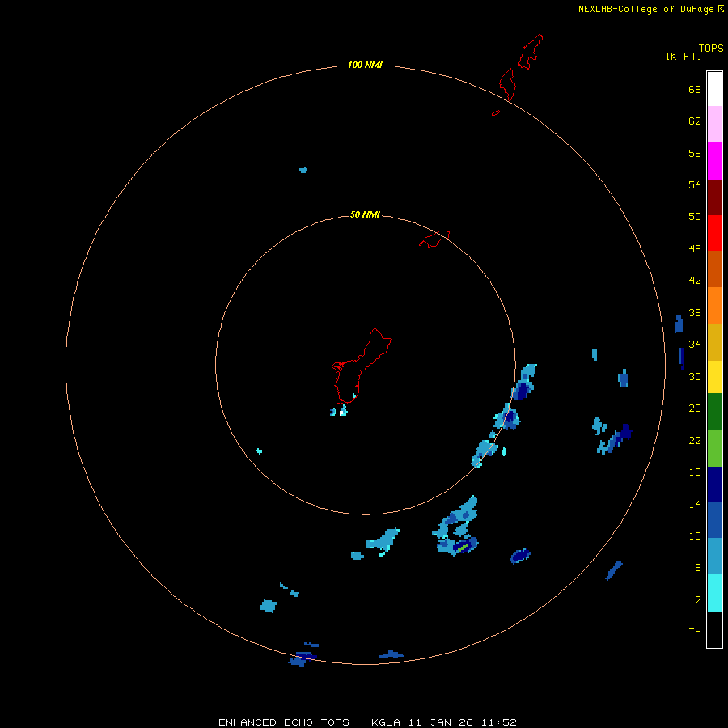Image resolution: width=728 pixels, height=728 pixels.
Task: Click the legend value "42"
Action: point(695,281)
